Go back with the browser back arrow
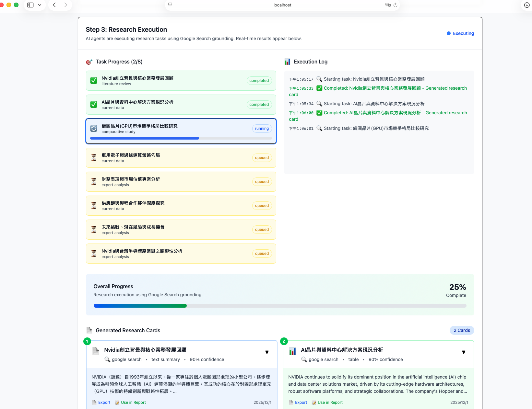The height and width of the screenshot is (409, 532). click(x=54, y=5)
